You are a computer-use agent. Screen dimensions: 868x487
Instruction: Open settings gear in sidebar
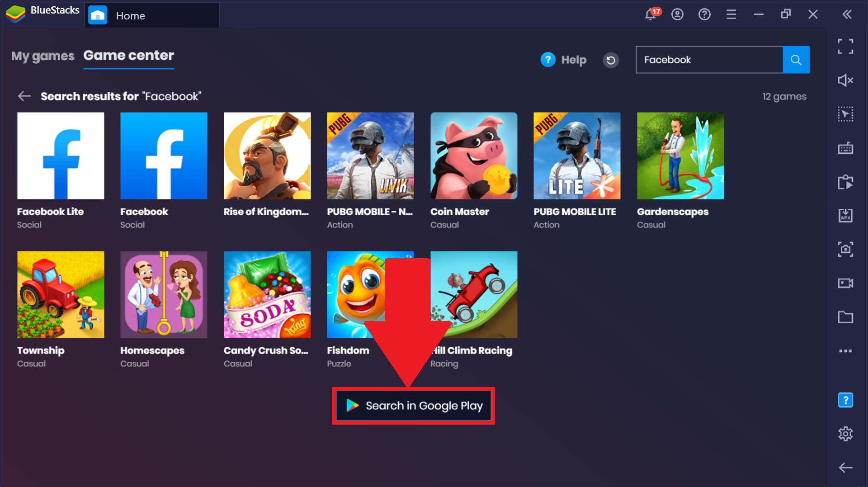point(845,434)
